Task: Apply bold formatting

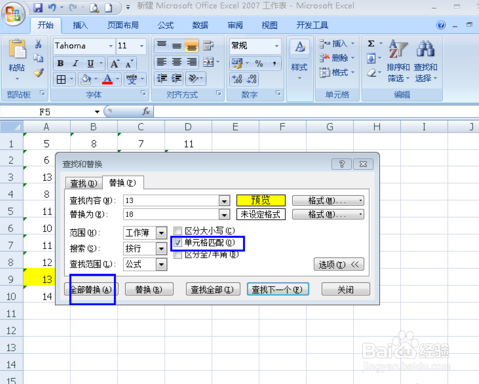Action: pyautogui.click(x=61, y=63)
